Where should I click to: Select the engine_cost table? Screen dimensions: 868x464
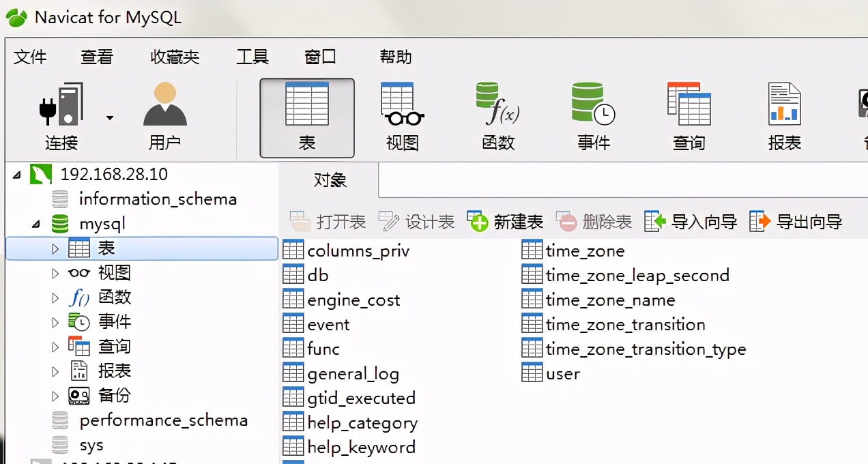click(x=353, y=300)
